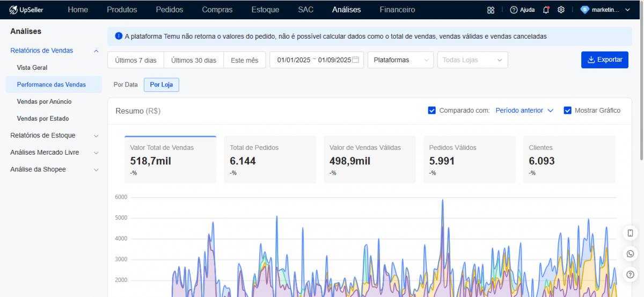The width and height of the screenshot is (644, 297).
Task: Open the Pedidos menu
Action: pos(170,10)
